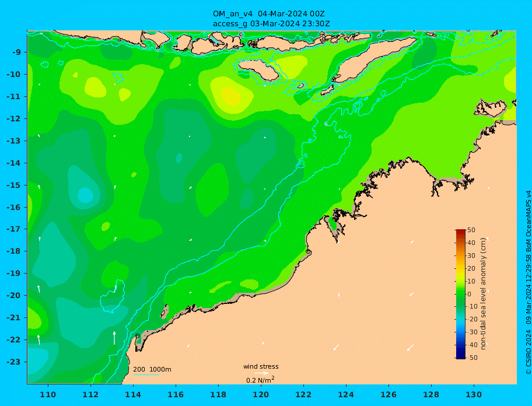Click the "0.2 N/m2" scale value
The width and height of the screenshot is (532, 406).
point(260,380)
